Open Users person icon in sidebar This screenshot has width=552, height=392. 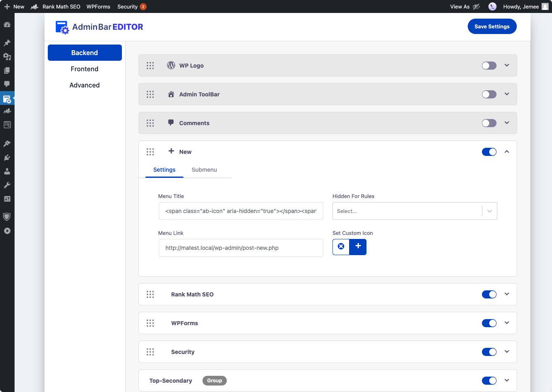(x=7, y=171)
